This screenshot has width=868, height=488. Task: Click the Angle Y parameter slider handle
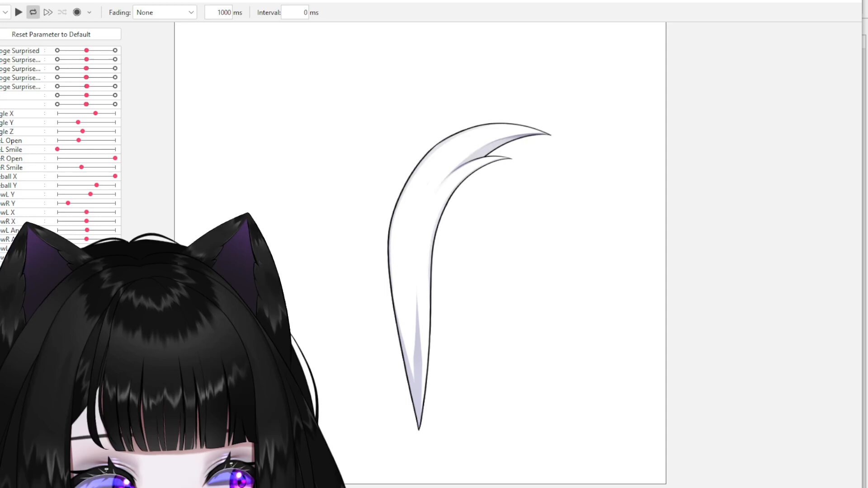point(78,122)
